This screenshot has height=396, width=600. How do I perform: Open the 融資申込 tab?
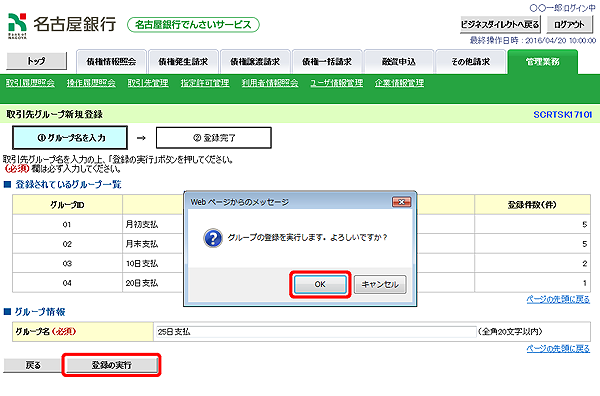click(x=399, y=62)
